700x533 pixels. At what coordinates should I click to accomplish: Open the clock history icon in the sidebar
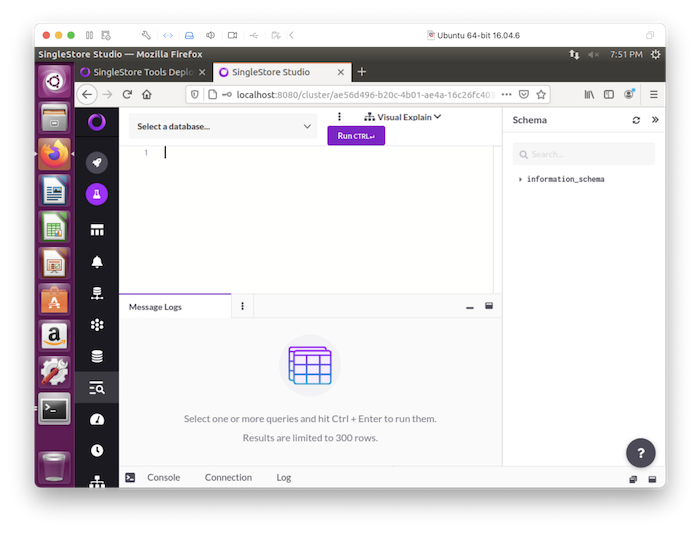tap(97, 450)
